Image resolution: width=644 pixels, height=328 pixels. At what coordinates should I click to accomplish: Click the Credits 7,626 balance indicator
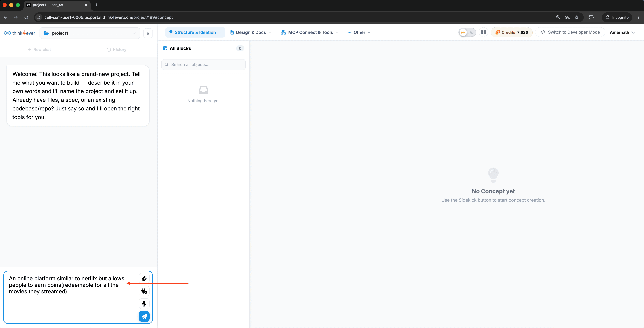tap(512, 32)
